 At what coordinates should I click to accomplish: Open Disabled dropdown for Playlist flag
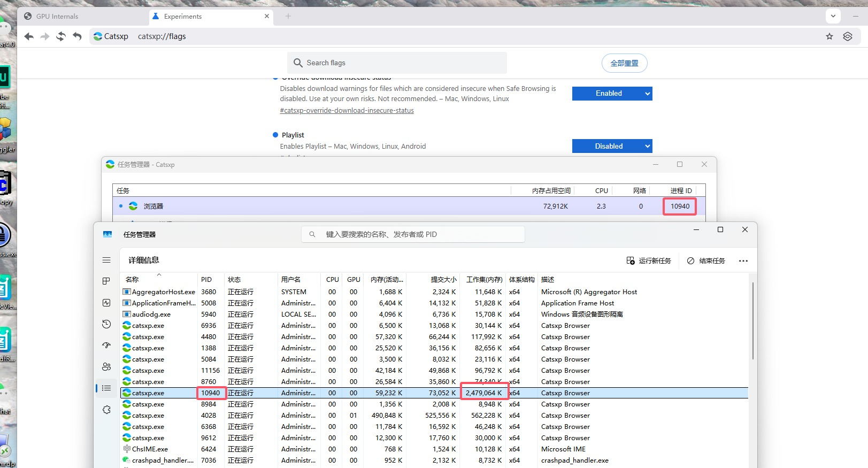click(612, 146)
